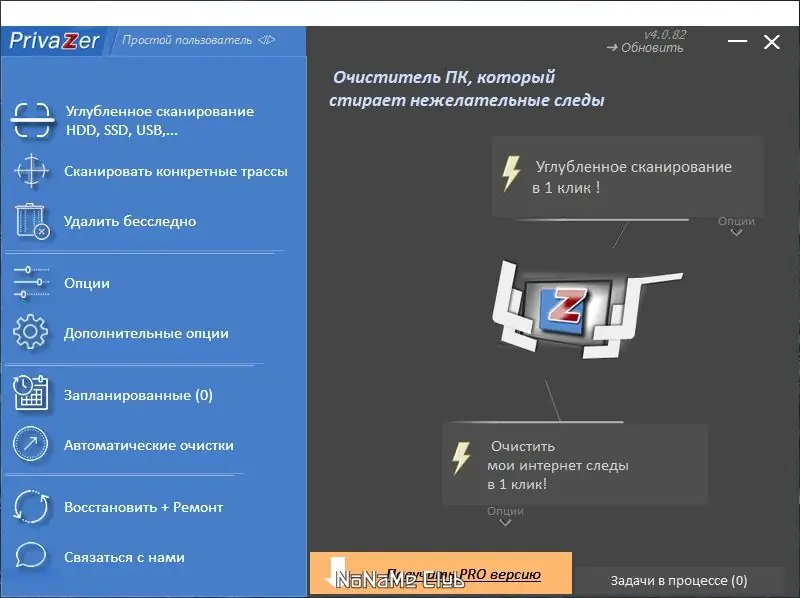800x598 pixels.
Task: Expand Опции under deep scan card
Action: point(736,226)
